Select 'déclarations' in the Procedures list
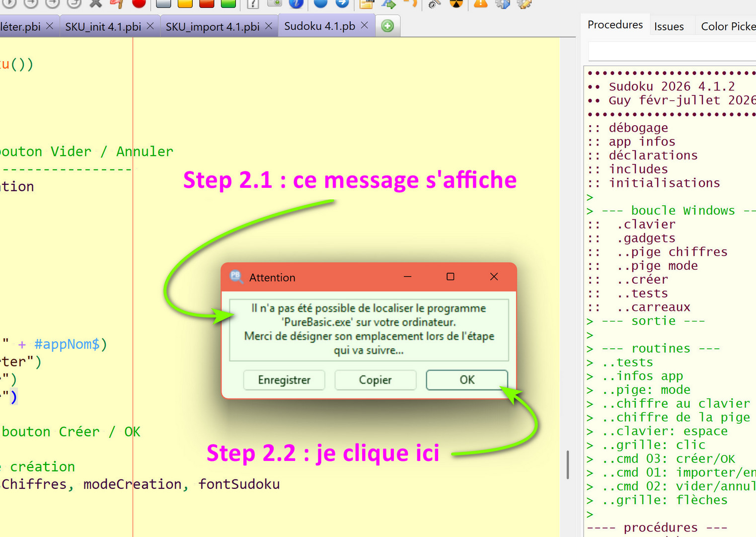Viewport: 756px width, 537px height. pos(653,155)
